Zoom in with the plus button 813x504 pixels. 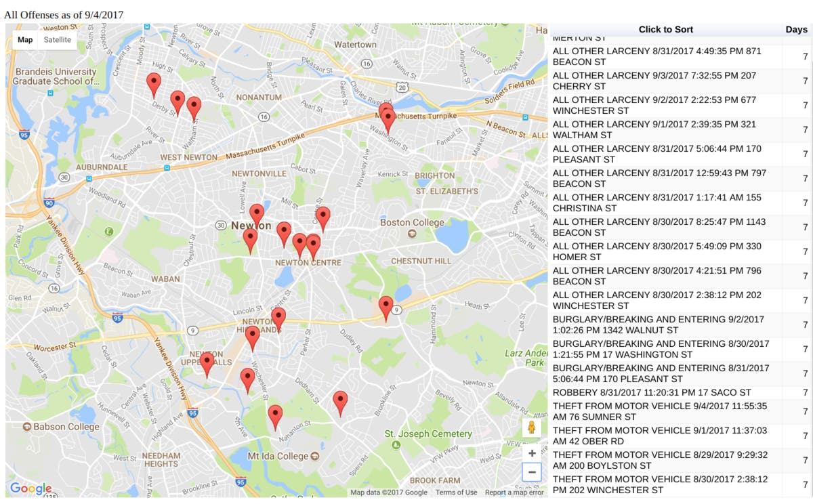[x=532, y=453]
